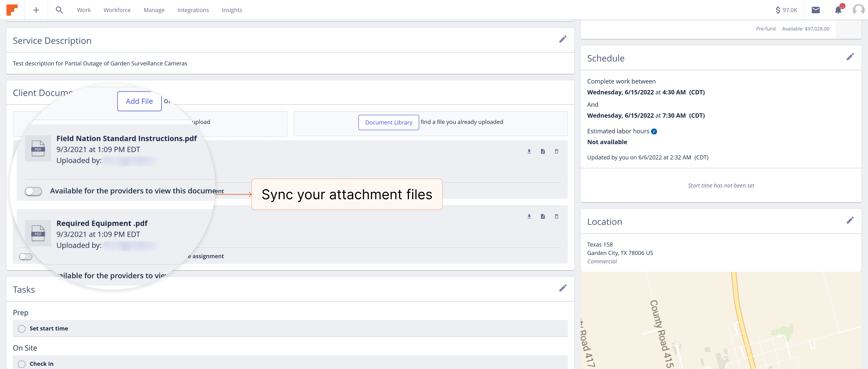Edit Service Description with pencil icon
Screen dimensions: 868x369
563,39
